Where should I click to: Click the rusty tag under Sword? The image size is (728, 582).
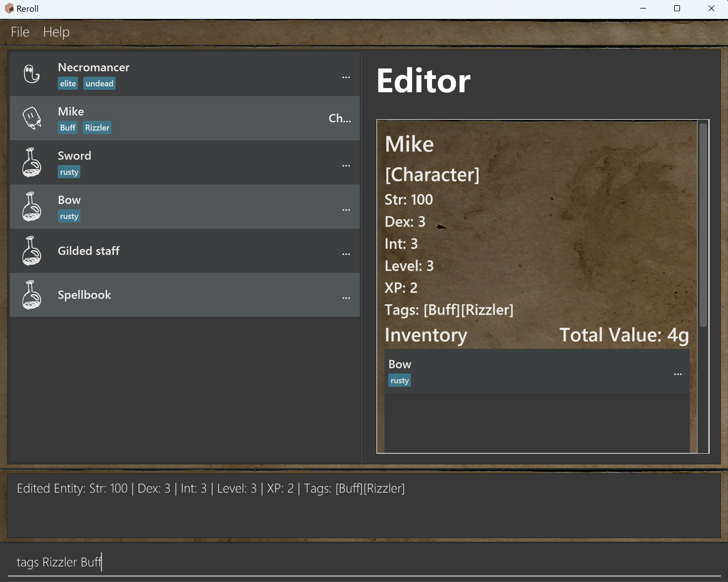click(69, 172)
